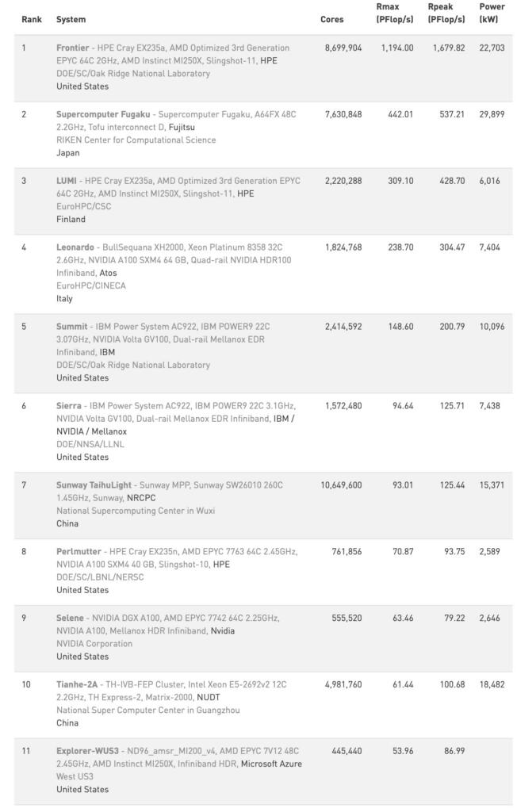Click the NRCPC manufacturer link
Screen dimensions: 517x812
point(141,498)
